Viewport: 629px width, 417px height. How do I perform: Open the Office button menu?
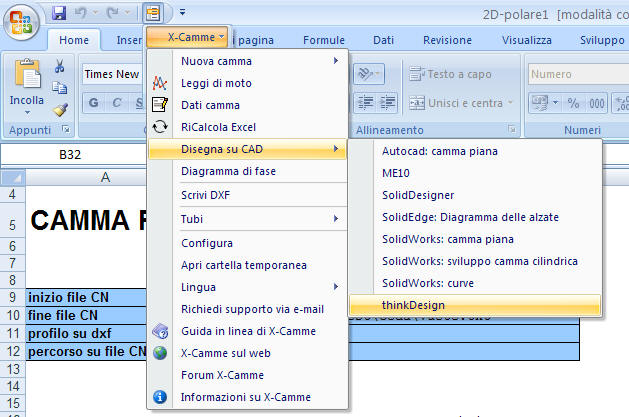click(x=21, y=22)
